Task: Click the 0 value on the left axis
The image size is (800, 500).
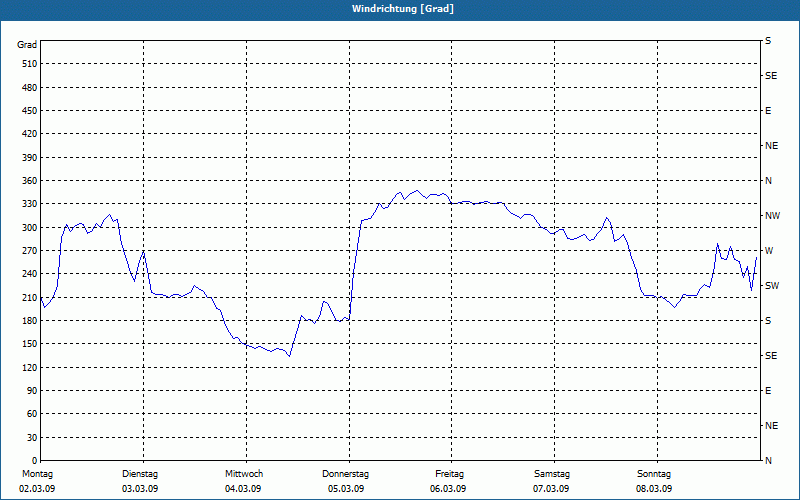Action: (35, 461)
